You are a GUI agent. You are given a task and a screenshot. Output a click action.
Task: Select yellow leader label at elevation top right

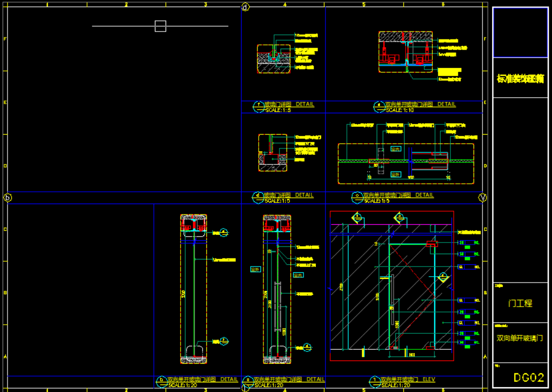pos(469,232)
